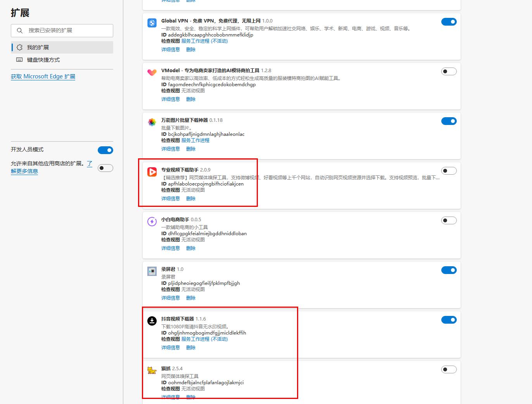Screen dimensions: 532x404
Task: Click the Global VPN extension icon
Action: click(x=152, y=23)
